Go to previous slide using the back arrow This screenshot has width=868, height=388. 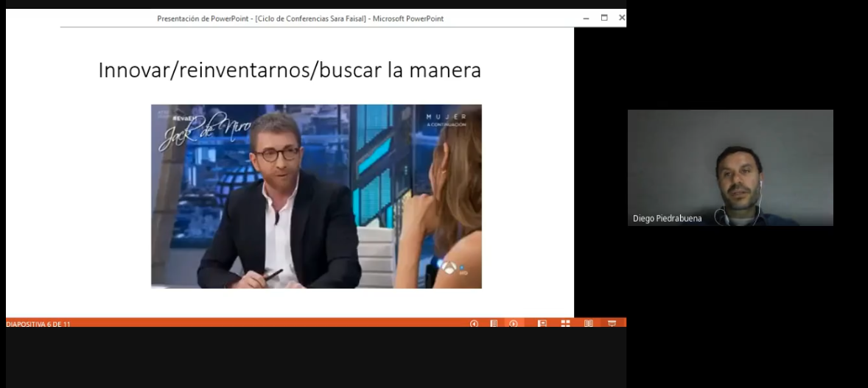(474, 323)
